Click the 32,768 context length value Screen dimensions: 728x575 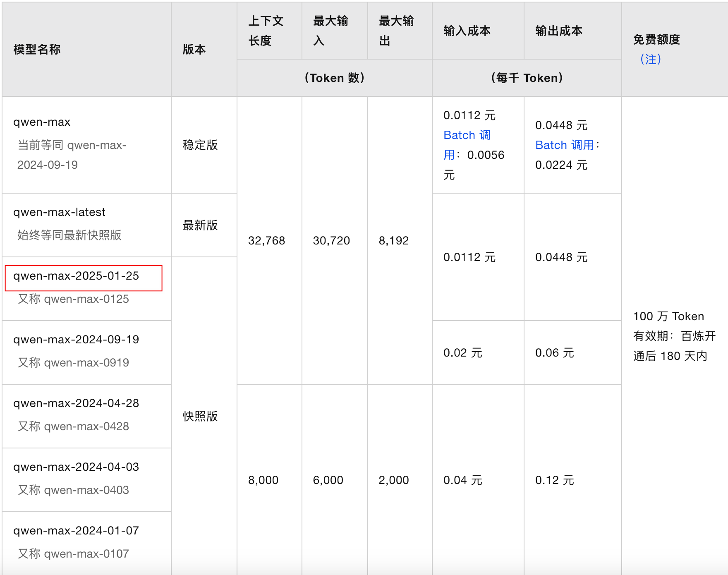tap(266, 241)
